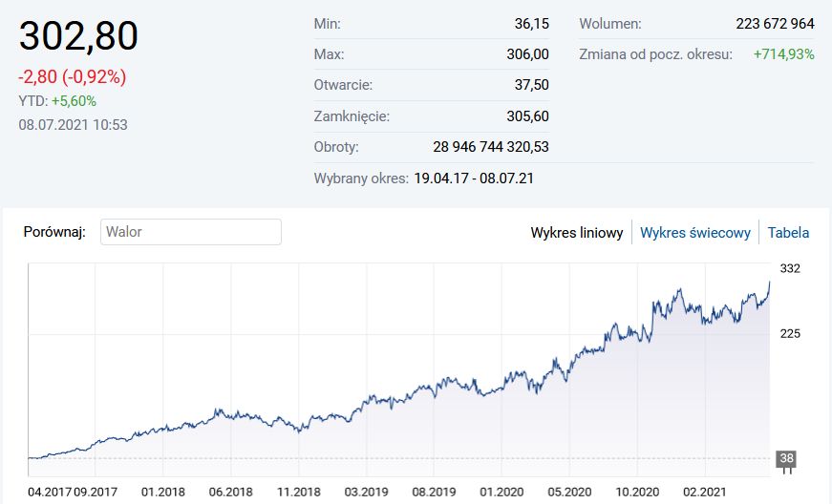The width and height of the screenshot is (832, 504).
Task: Click the +714,93% period change value
Action: coord(783,54)
